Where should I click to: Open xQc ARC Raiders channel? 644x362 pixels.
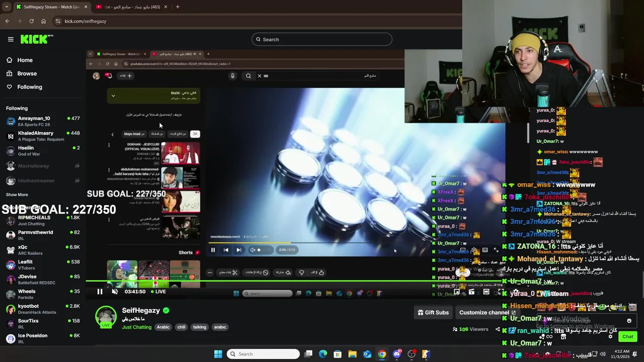coord(43,250)
